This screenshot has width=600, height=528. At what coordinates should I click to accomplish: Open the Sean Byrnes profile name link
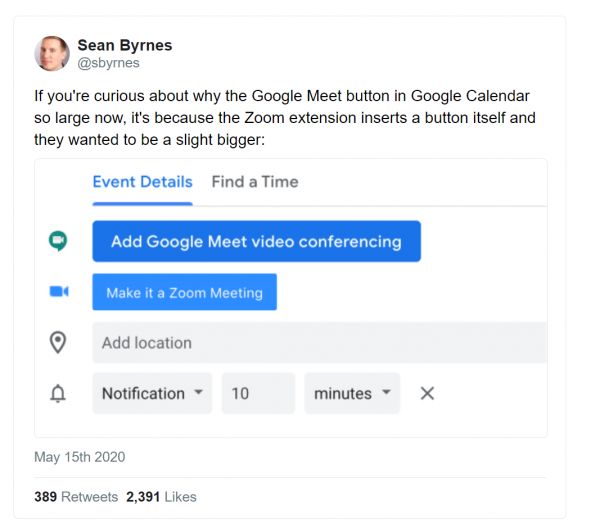click(x=123, y=44)
